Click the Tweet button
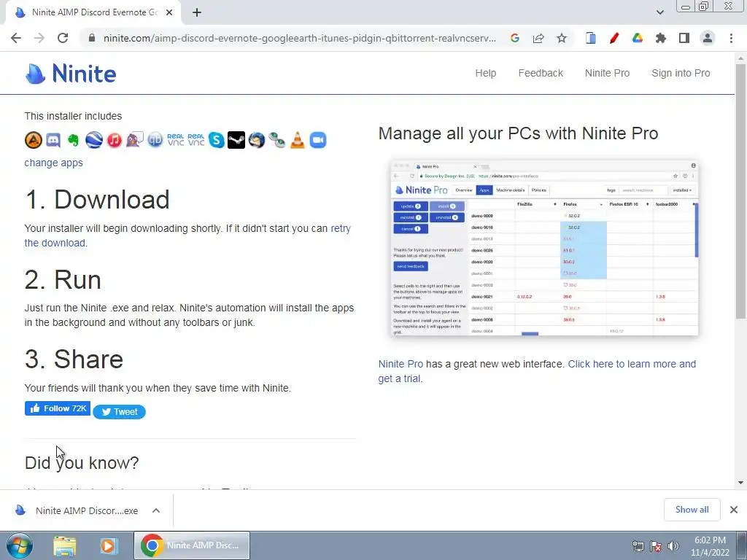 (119, 412)
